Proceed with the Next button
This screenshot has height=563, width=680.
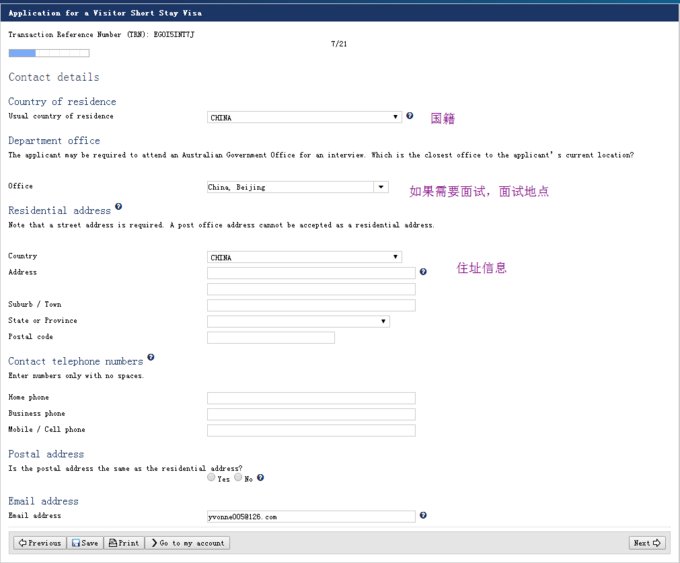[x=647, y=543]
